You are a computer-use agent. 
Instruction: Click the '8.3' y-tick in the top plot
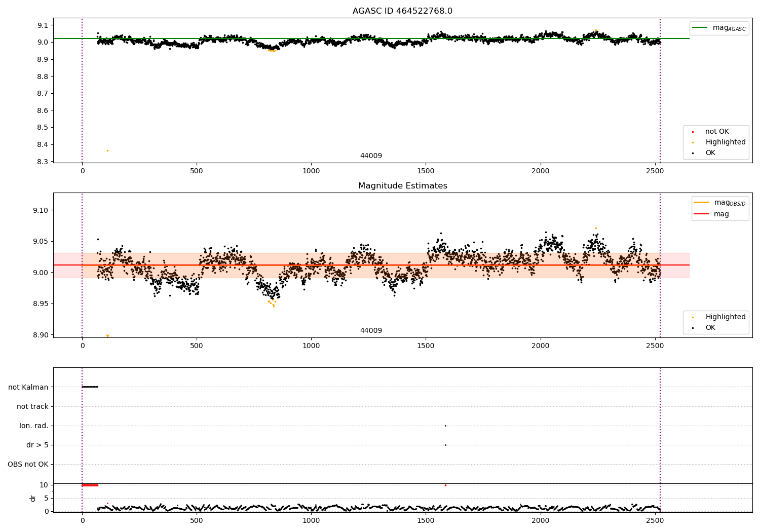(43, 162)
